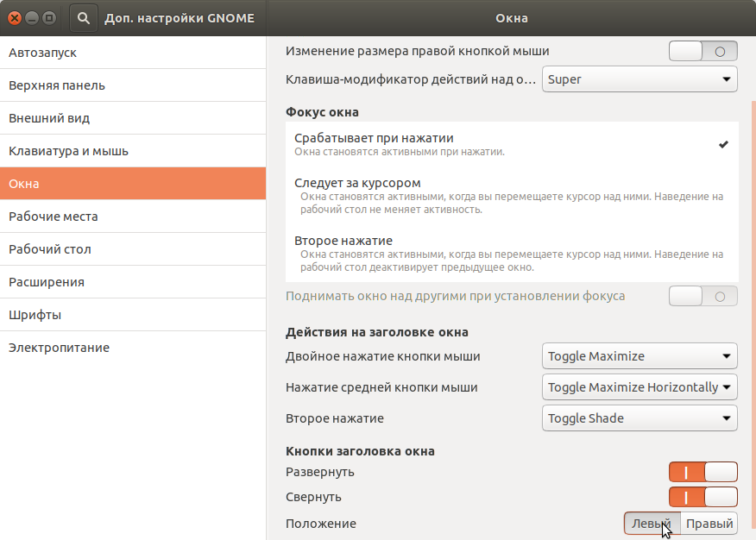Image resolution: width=756 pixels, height=540 pixels.
Task: Open the Toggle Maximize Horizontally dropdown
Action: (639, 387)
